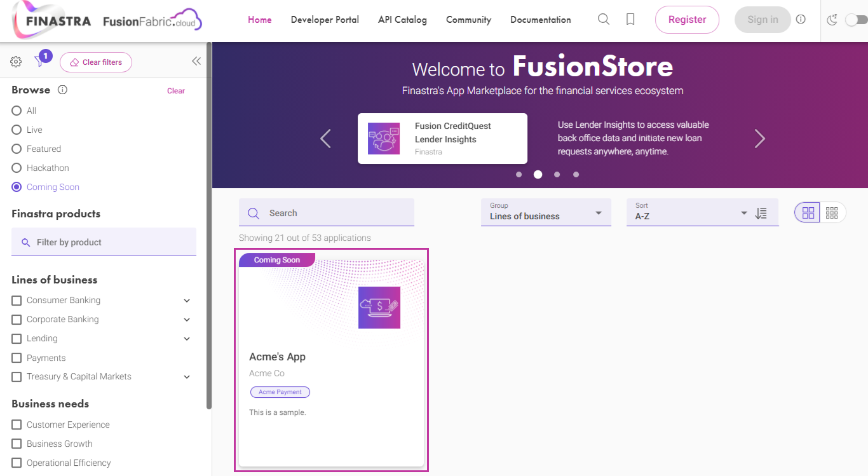Collapse the sidebar with double chevron
The height and width of the screenshot is (476, 868).
click(x=196, y=61)
